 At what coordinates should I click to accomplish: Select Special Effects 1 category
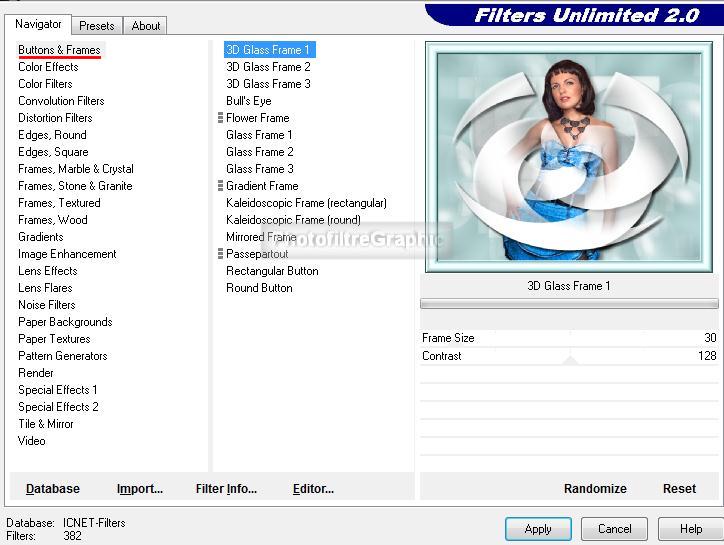click(x=58, y=390)
